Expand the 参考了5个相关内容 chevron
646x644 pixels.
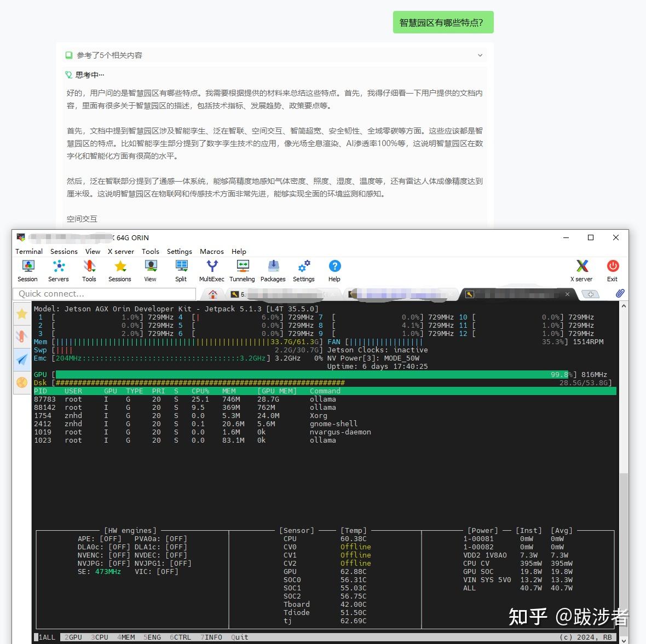(x=480, y=55)
